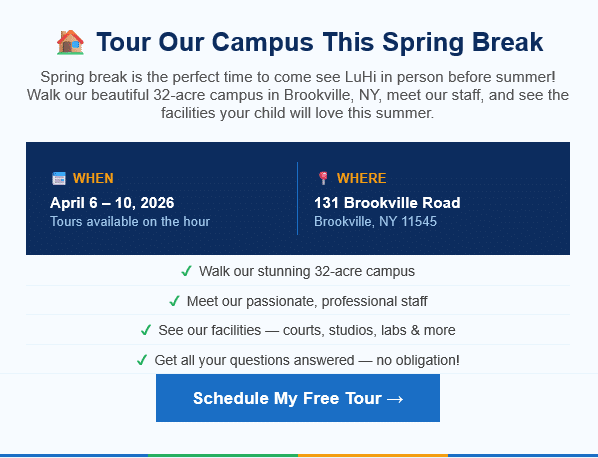This screenshot has width=598, height=458.
Task: Click the Tours available on the hour text
Action: point(130,222)
